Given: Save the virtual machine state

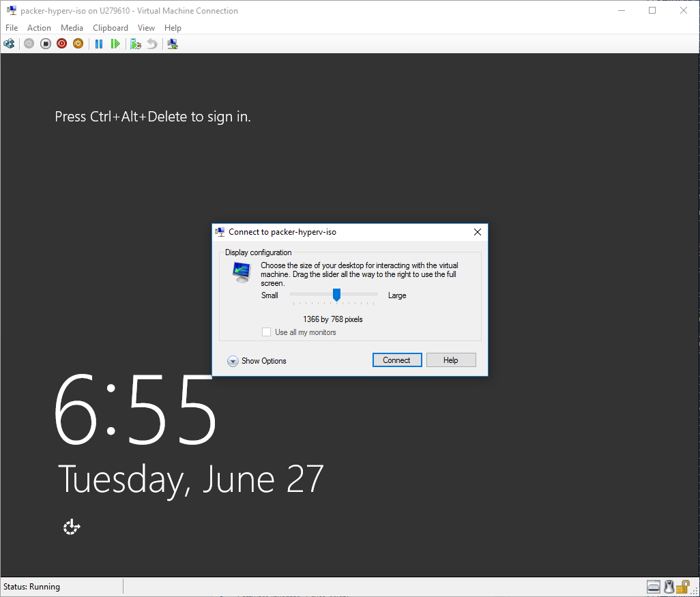Looking at the screenshot, I should [x=78, y=43].
